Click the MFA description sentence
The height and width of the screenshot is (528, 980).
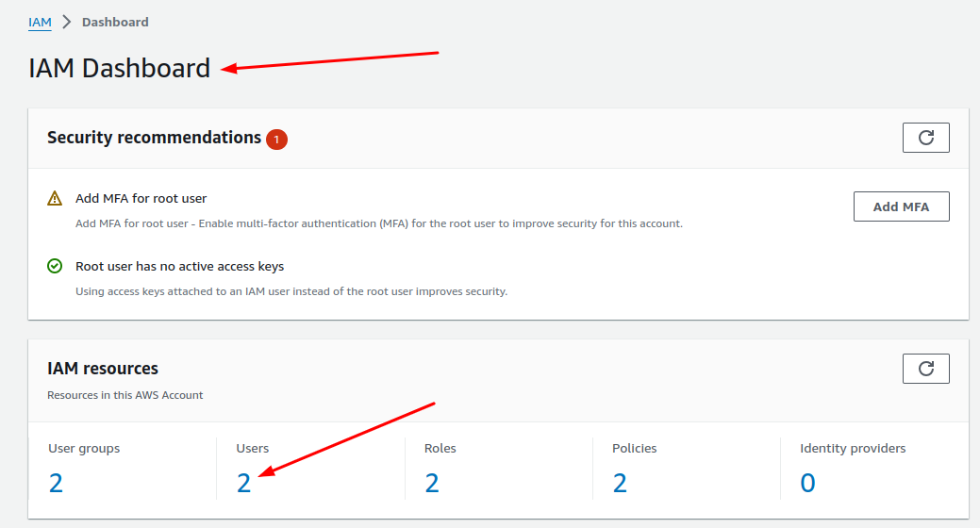379,223
